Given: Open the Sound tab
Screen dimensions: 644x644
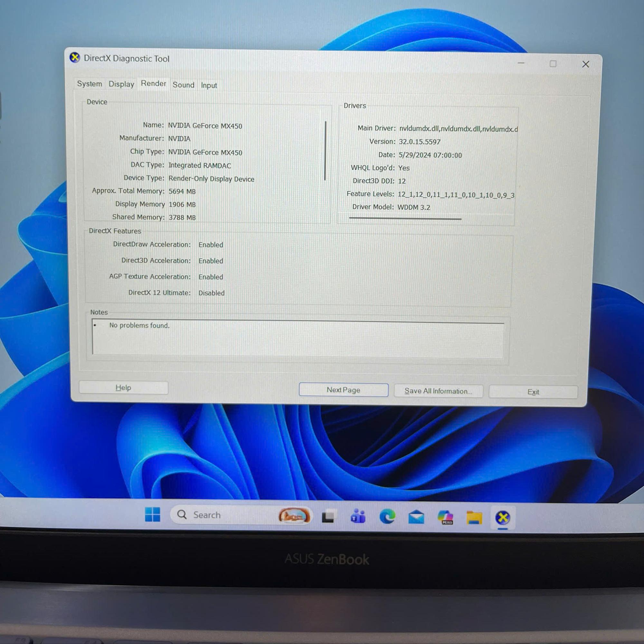Looking at the screenshot, I should [183, 85].
